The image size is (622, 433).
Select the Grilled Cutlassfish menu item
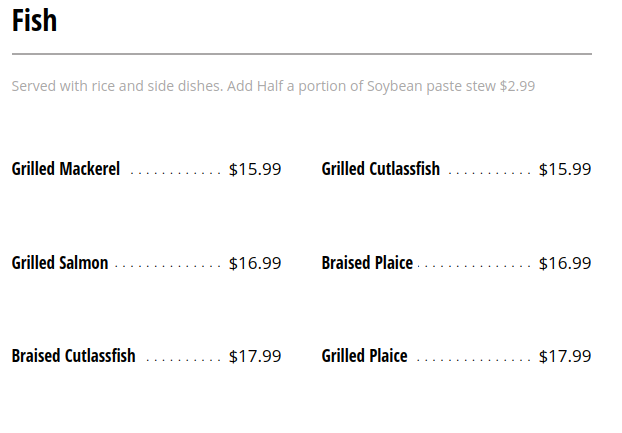click(380, 169)
